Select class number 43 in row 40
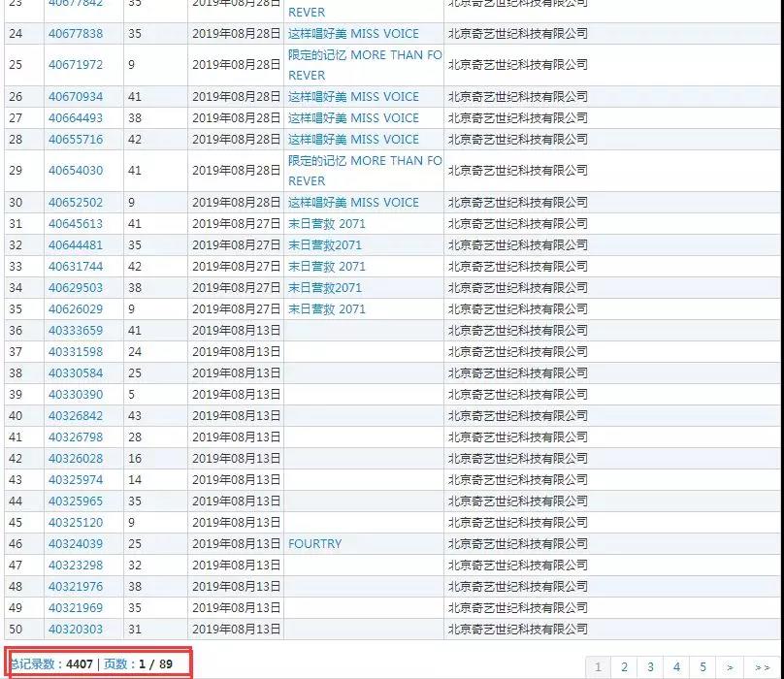784x679 pixels. pyautogui.click(x=135, y=416)
